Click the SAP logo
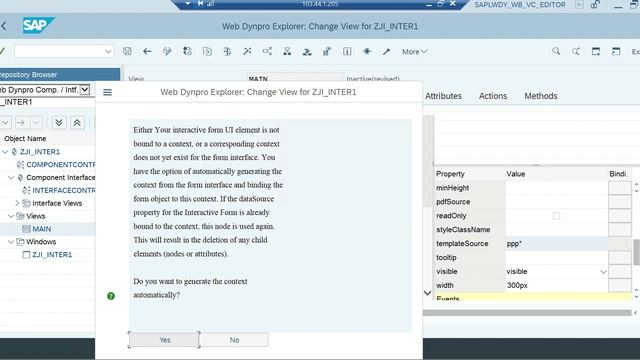The height and width of the screenshot is (360, 640). point(38,26)
